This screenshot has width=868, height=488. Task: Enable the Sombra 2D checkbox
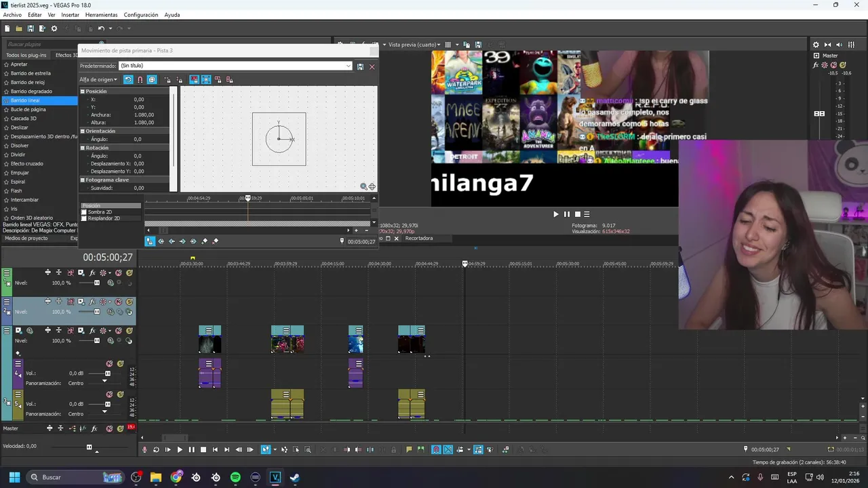pyautogui.click(x=84, y=212)
